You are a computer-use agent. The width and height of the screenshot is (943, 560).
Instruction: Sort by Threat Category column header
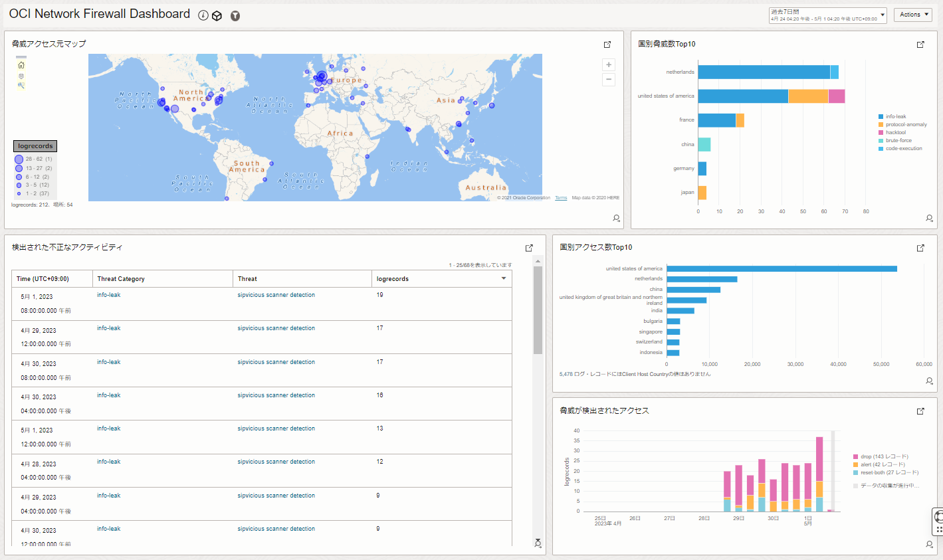coord(121,279)
